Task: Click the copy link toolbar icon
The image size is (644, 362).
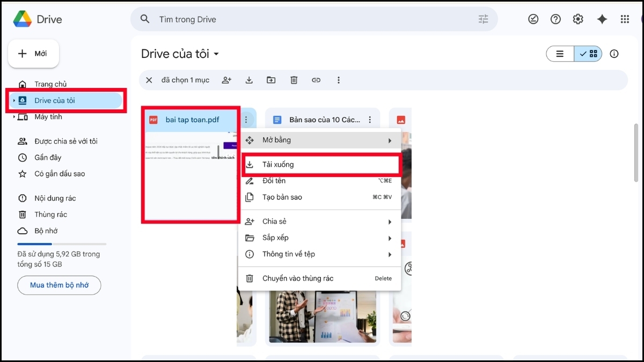Action: pyautogui.click(x=316, y=80)
